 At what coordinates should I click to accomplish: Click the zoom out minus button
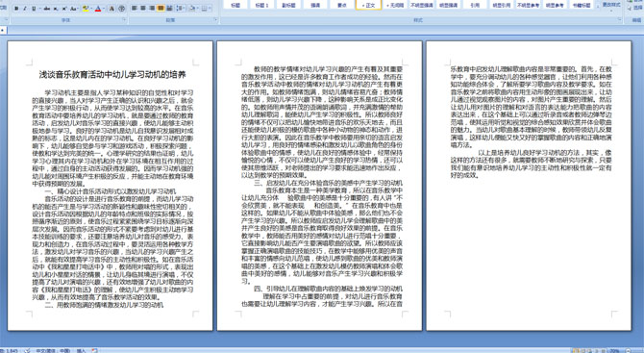[x=628, y=350]
